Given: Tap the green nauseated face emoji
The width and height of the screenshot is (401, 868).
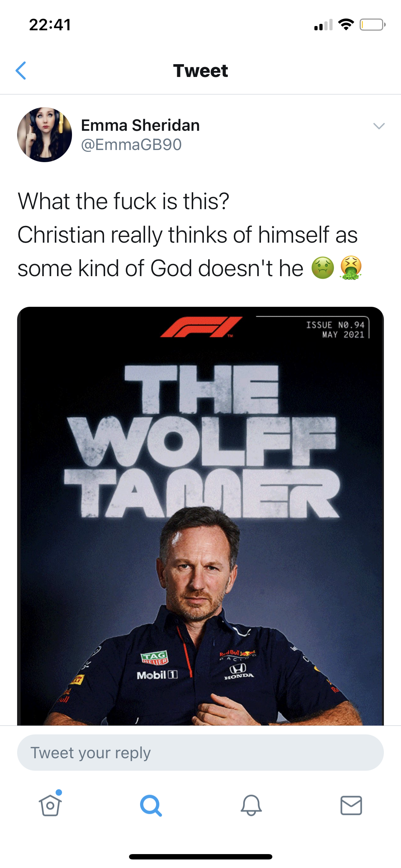Looking at the screenshot, I should pyautogui.click(x=323, y=268).
